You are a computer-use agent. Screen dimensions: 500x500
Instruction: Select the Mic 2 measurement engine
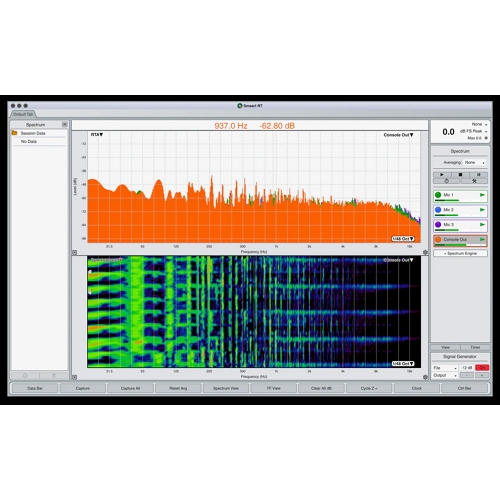(460, 211)
